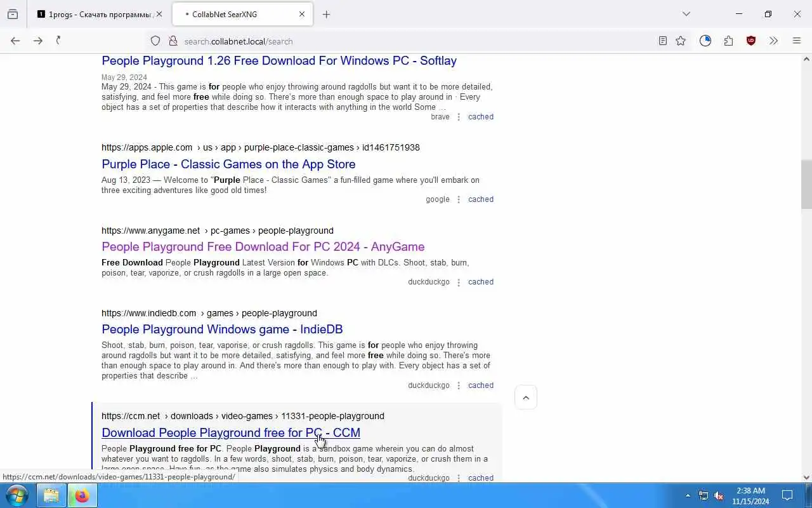Go forward to next page
Image resolution: width=812 pixels, height=508 pixels.
pos(38,41)
